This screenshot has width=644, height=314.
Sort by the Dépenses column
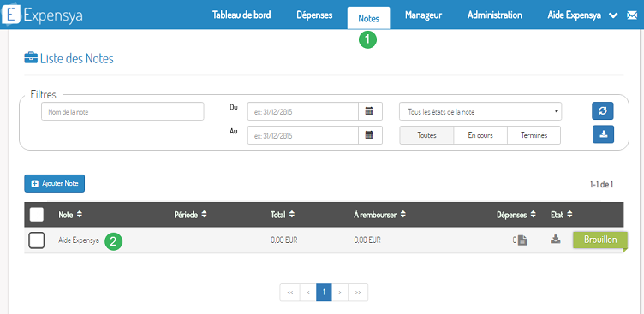[x=516, y=214]
